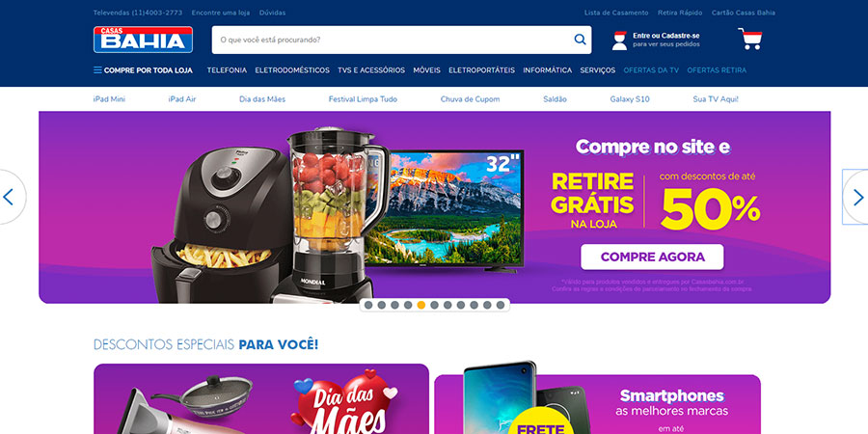Screen dimensions: 868x434
Task: Select the first carousel dot
Action: 368,305
